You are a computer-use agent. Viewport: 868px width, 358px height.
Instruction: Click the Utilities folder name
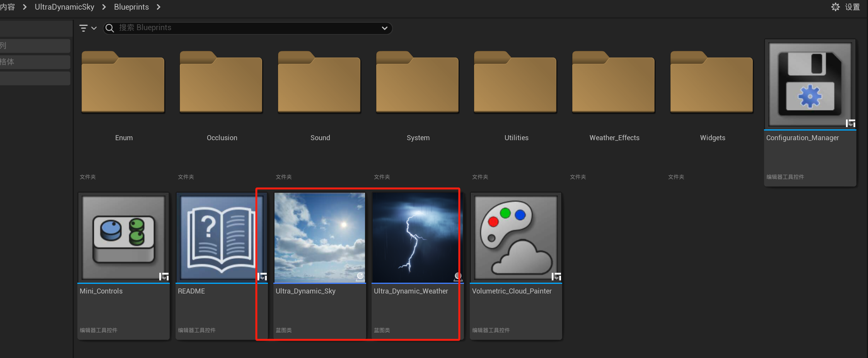pos(516,138)
